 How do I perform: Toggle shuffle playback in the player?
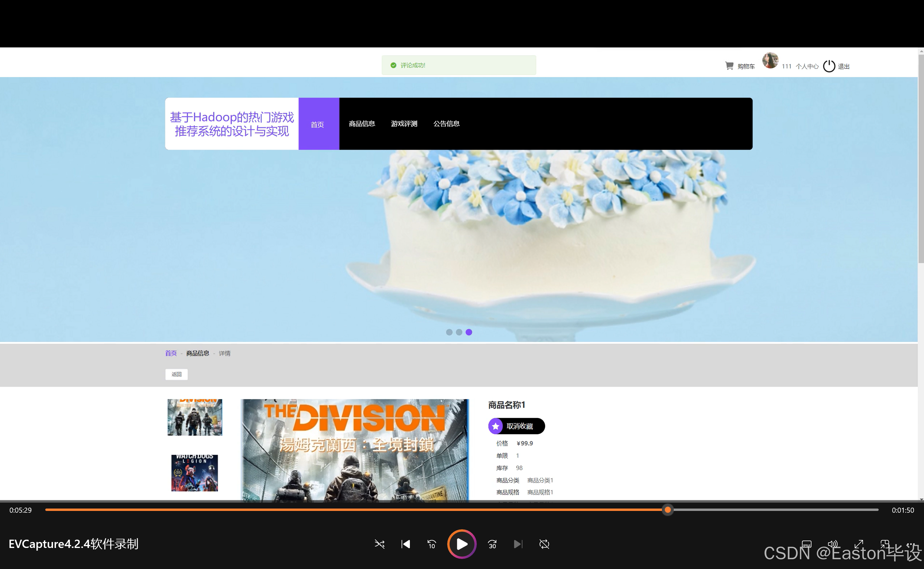(x=379, y=544)
